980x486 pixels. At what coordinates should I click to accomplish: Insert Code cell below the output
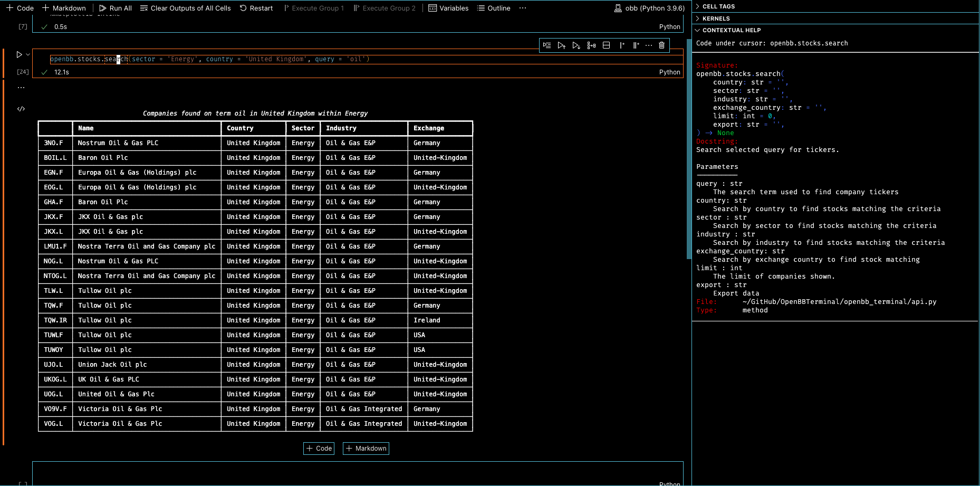319,449
